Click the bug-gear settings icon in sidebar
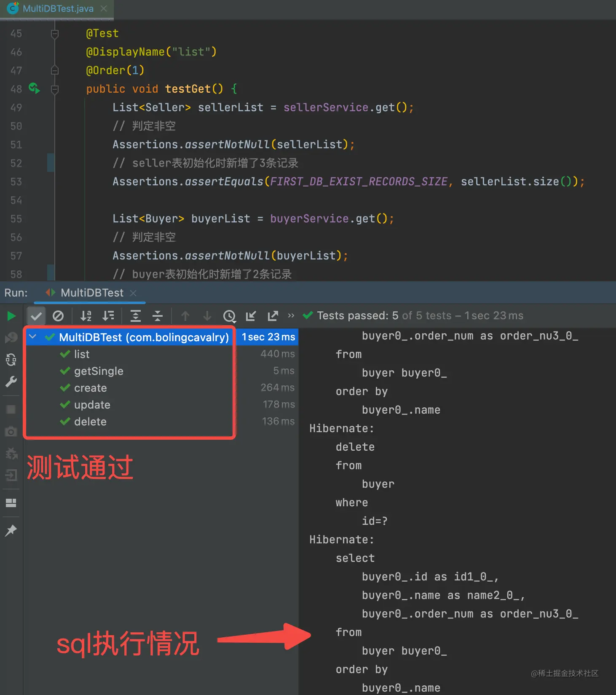616x695 pixels. click(11, 453)
